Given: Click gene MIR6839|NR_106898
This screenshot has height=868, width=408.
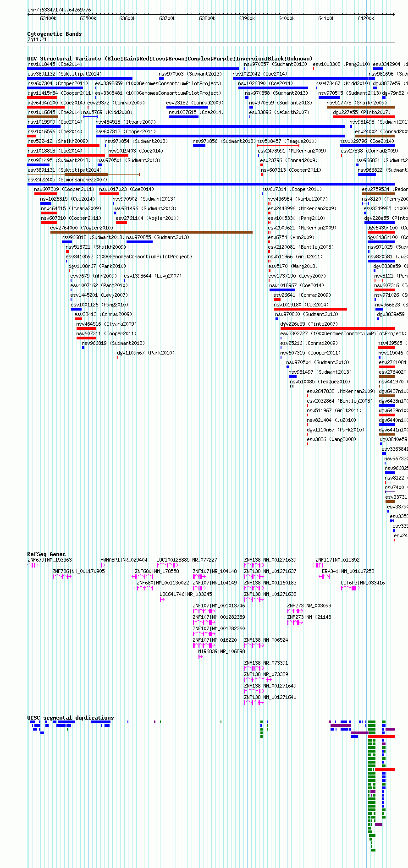Looking at the screenshot, I should point(221,651).
